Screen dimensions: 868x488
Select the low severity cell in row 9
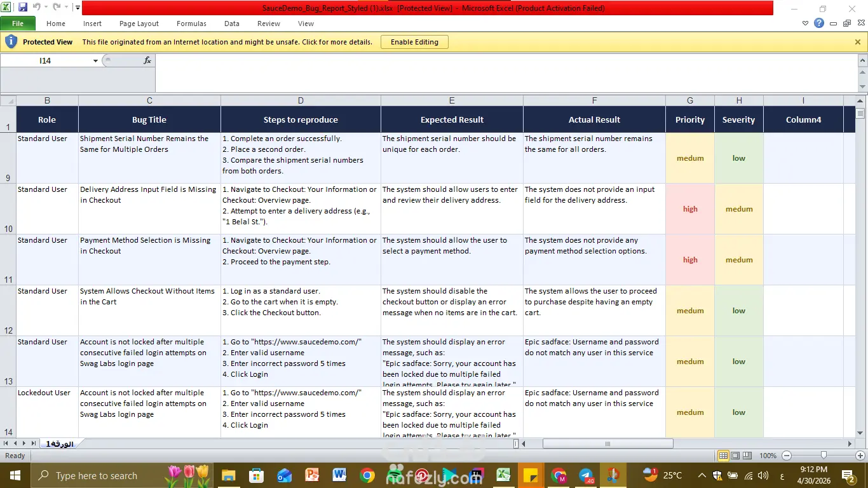[x=739, y=158]
